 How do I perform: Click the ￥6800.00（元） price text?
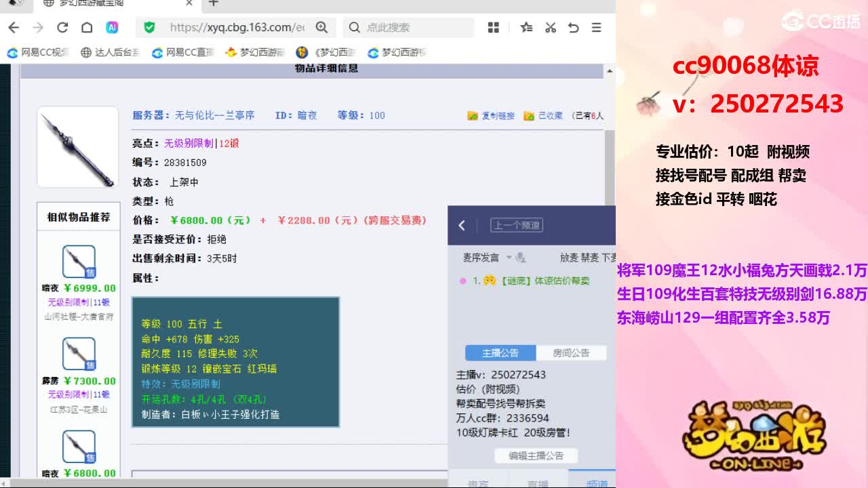[210, 220]
